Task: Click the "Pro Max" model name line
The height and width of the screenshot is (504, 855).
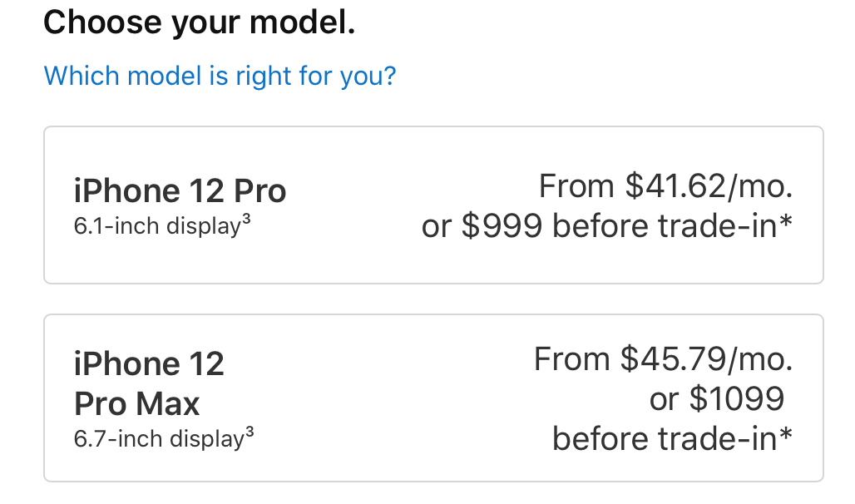Action: [137, 404]
